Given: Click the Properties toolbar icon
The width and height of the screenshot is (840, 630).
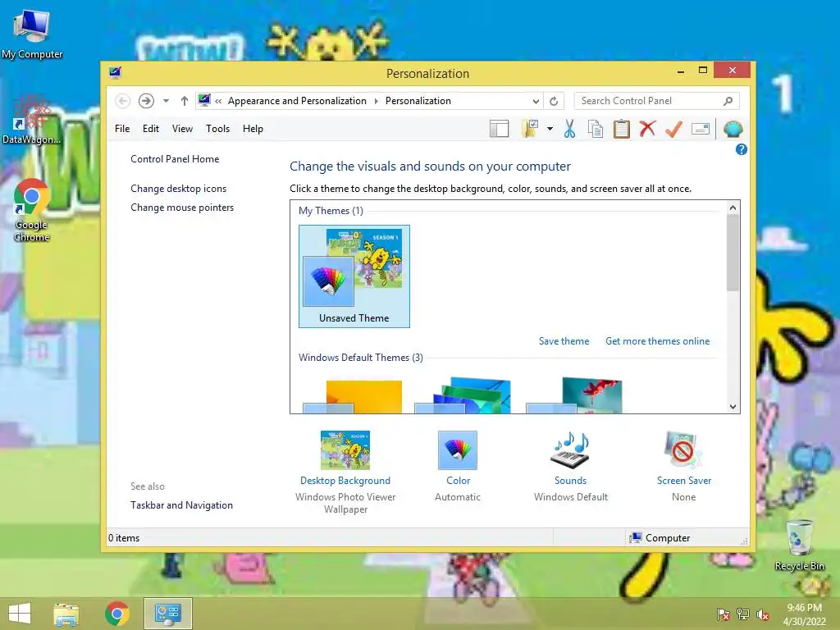Looking at the screenshot, I should (x=701, y=129).
